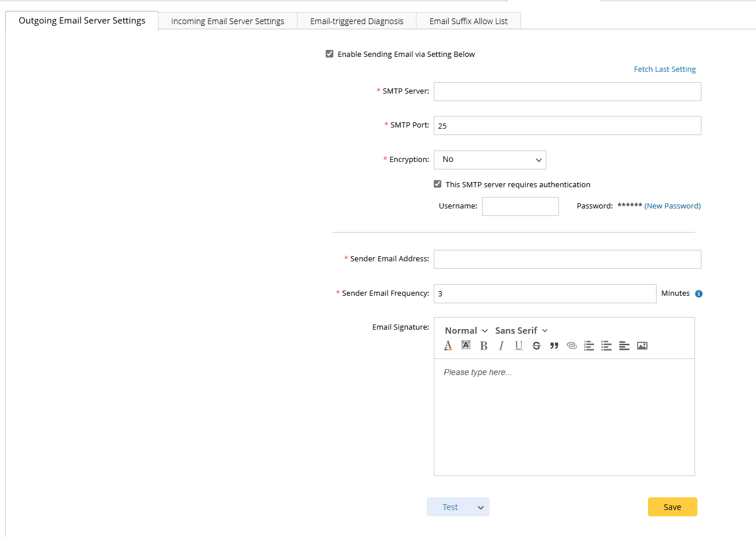This screenshot has height=537, width=756.
Task: Insert a blockquote in signature
Action: (x=554, y=346)
